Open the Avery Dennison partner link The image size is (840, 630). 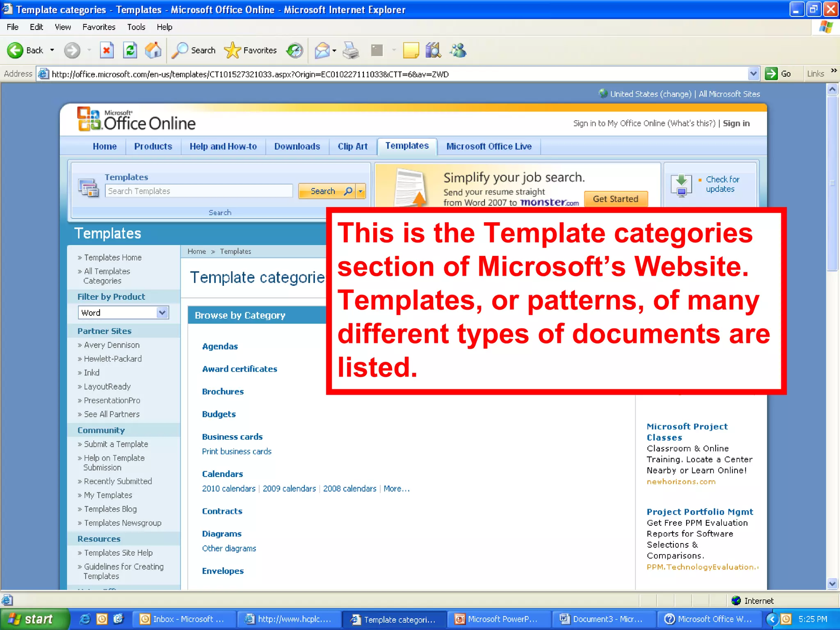click(112, 345)
